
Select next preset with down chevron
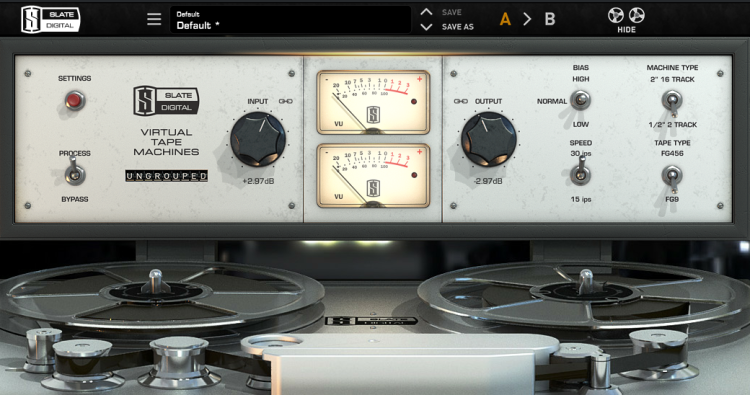tap(426, 27)
